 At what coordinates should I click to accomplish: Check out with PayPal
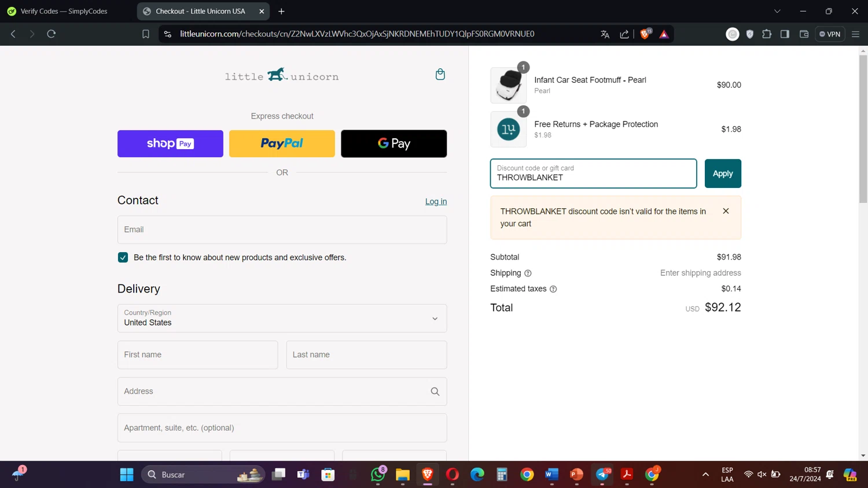(282, 143)
